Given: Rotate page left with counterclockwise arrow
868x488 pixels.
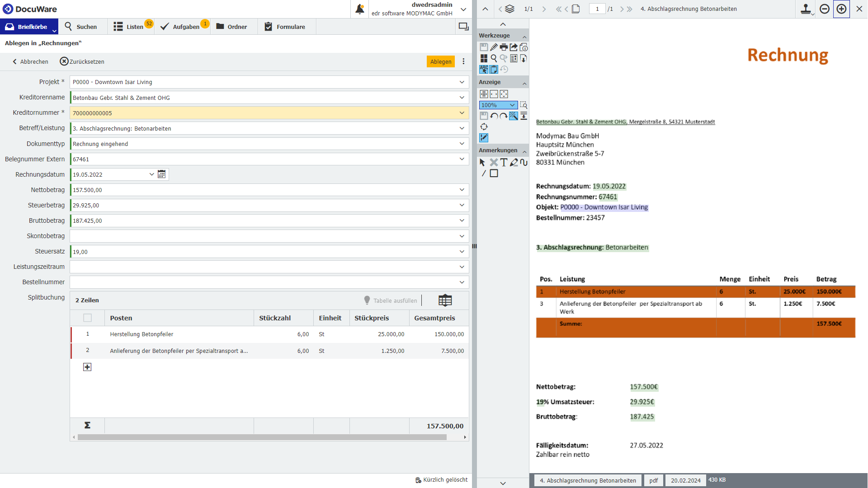Looking at the screenshot, I should (494, 116).
